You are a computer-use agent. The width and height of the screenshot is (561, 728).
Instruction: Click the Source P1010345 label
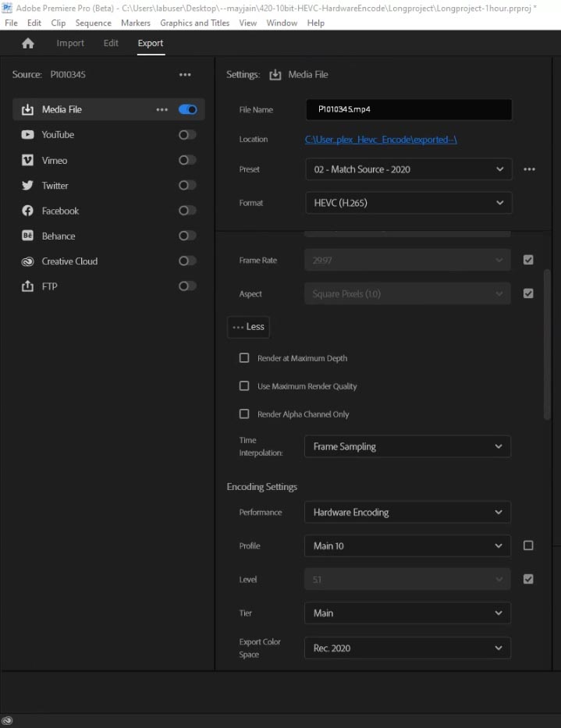click(x=48, y=75)
